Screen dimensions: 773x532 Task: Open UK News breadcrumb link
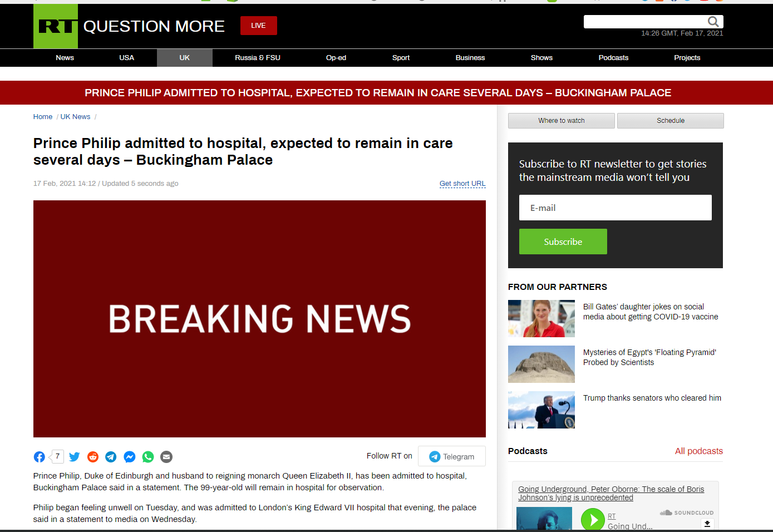[75, 117]
